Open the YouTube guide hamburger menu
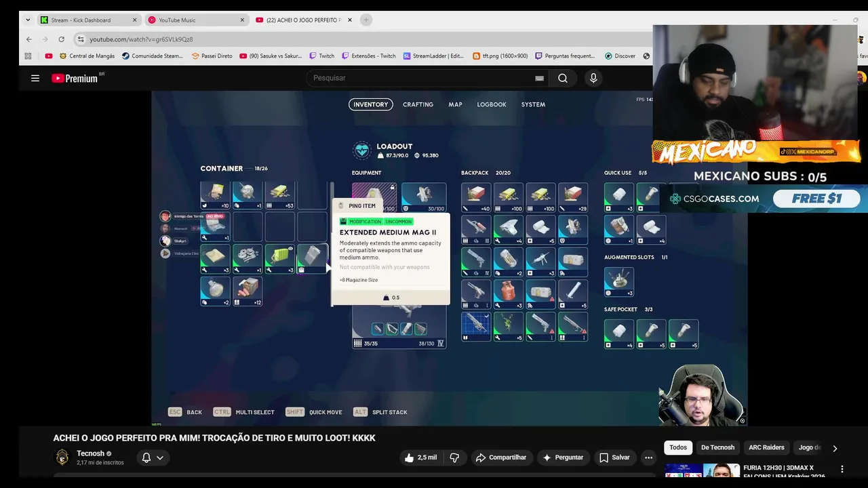 click(x=35, y=78)
